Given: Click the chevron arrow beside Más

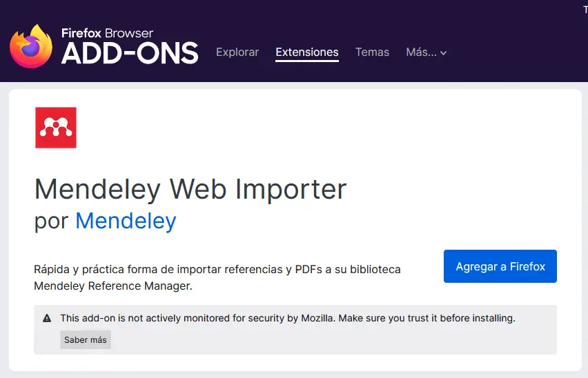Looking at the screenshot, I should click(443, 53).
